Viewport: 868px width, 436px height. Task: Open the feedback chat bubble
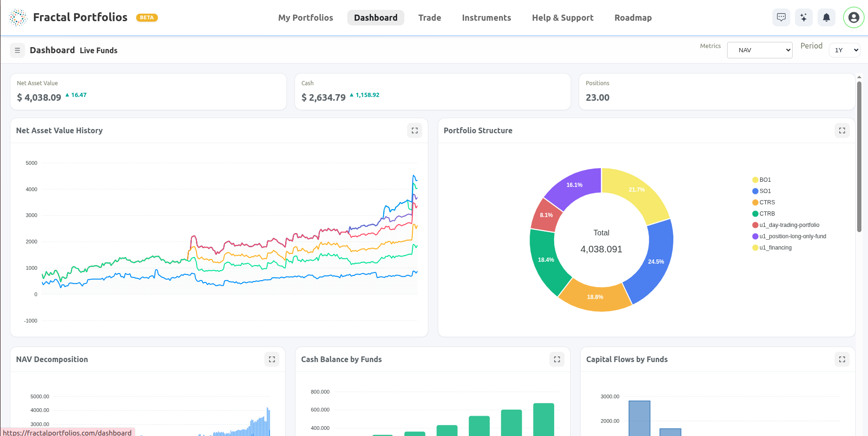coord(781,17)
